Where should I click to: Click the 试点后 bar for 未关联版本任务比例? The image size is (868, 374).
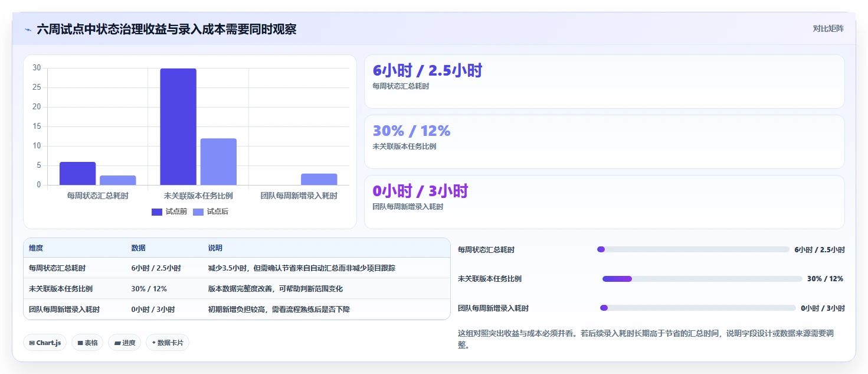pos(218,162)
